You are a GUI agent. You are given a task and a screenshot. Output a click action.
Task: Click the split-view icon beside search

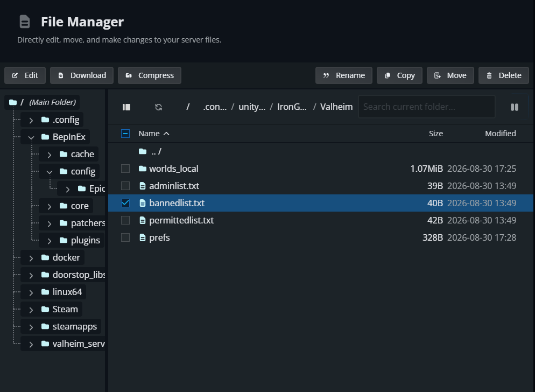[515, 107]
